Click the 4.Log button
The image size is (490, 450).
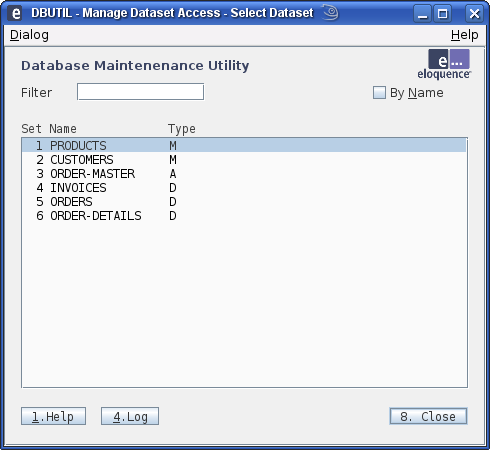[x=130, y=416]
